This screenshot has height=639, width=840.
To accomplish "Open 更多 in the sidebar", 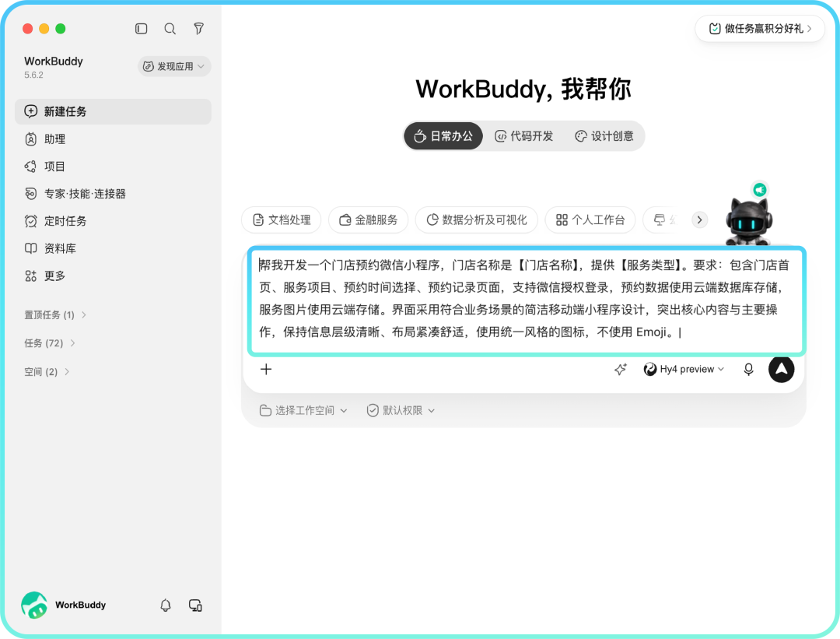I will pos(113,276).
